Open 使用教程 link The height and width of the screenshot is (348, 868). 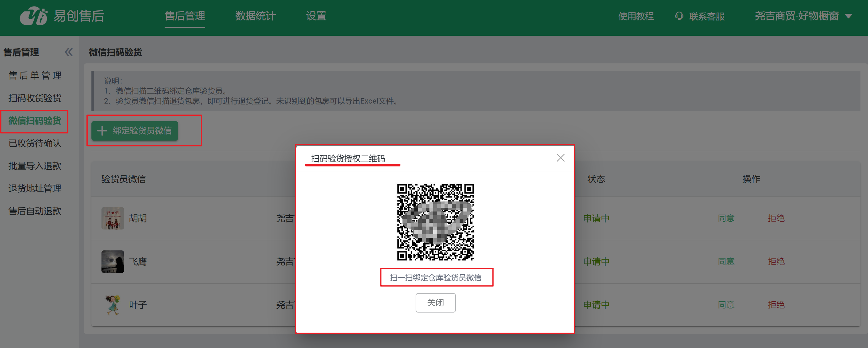click(x=636, y=16)
